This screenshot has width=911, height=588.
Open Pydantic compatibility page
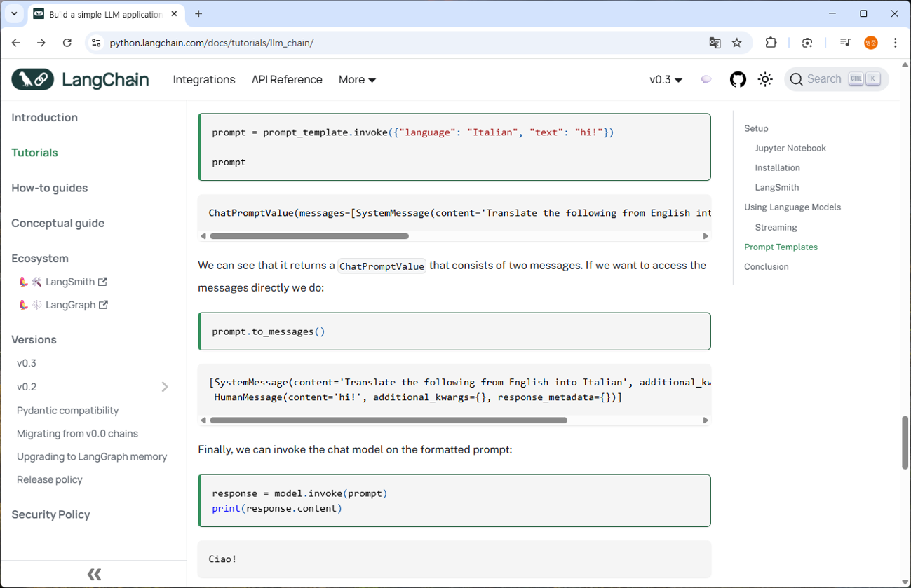pos(67,410)
